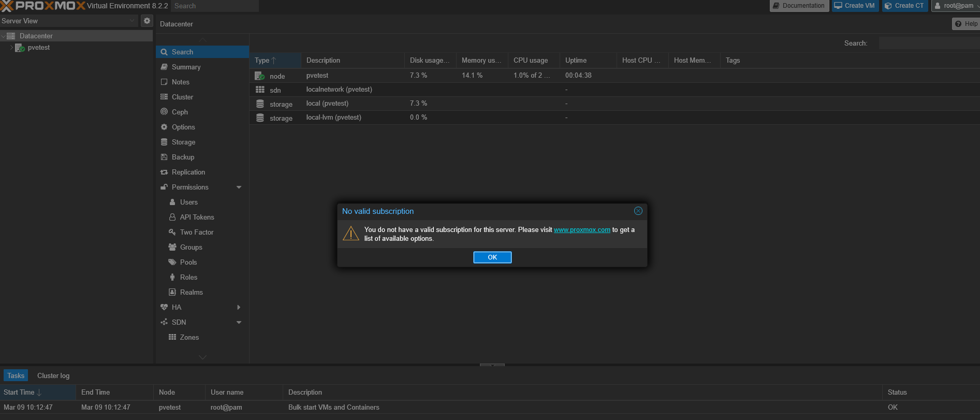The height and width of the screenshot is (420, 980).
Task: Select the Tasks tab
Action: 16,375
